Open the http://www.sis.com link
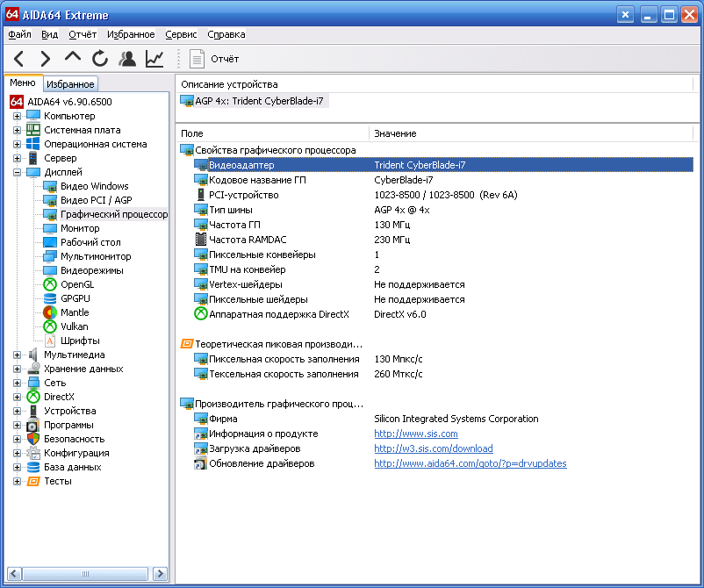The height and width of the screenshot is (588, 704). tap(415, 434)
